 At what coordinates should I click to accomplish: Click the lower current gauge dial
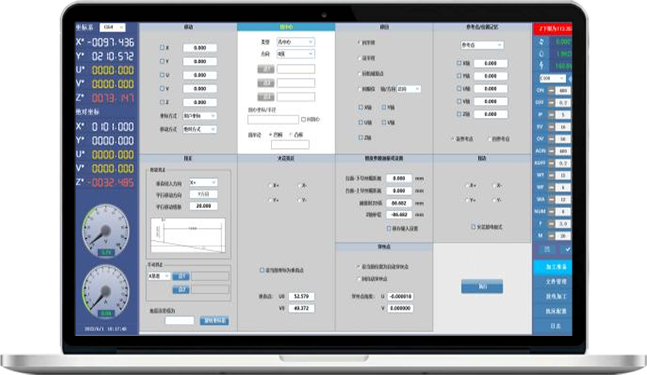(106, 291)
